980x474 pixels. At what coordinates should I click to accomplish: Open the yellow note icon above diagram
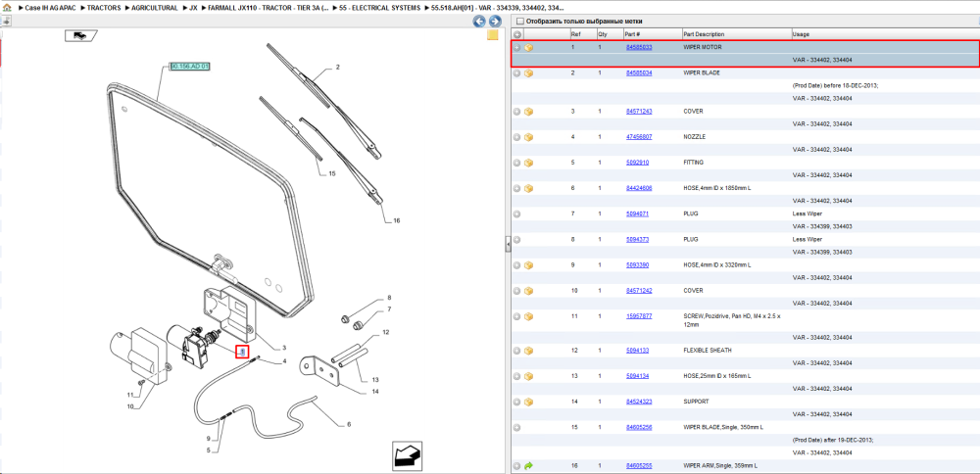click(493, 35)
